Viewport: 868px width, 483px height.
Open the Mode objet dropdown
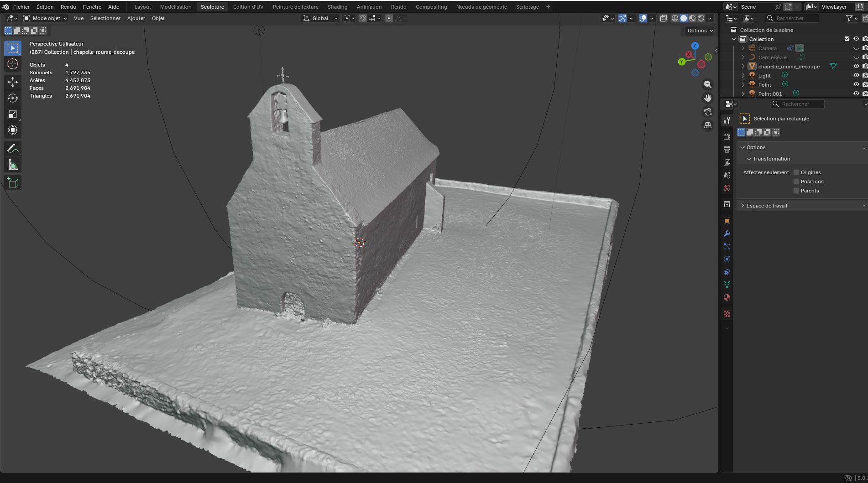click(x=46, y=18)
